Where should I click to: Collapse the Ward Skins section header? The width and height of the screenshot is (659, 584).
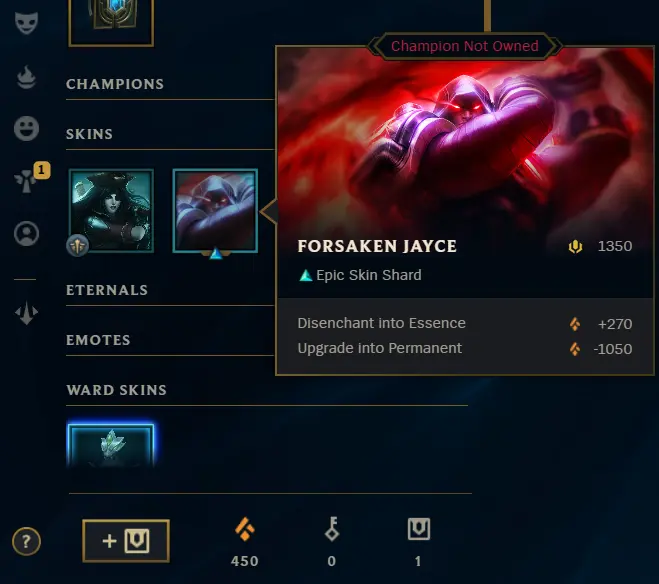coord(116,390)
